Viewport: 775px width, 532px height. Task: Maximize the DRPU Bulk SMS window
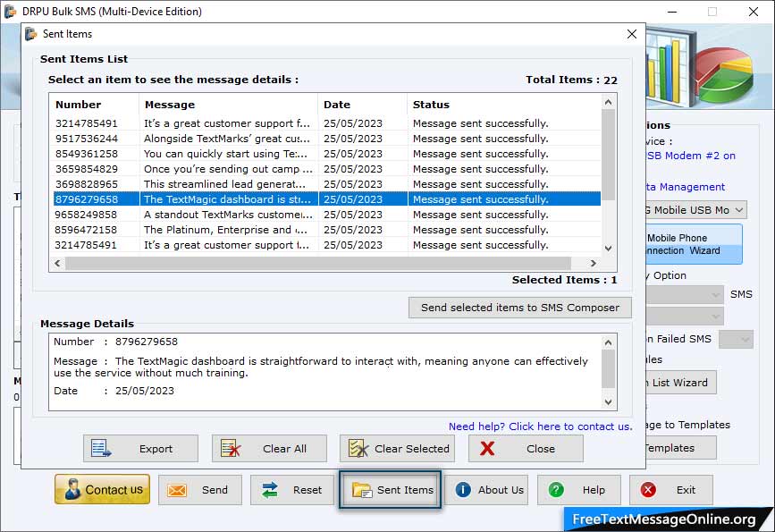712,12
